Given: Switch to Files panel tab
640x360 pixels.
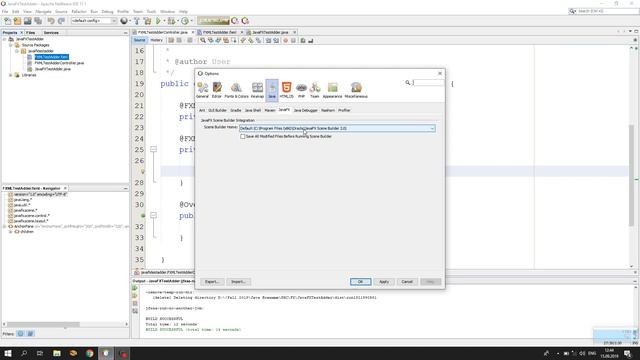Looking at the screenshot, I should pyautogui.click(x=31, y=32).
